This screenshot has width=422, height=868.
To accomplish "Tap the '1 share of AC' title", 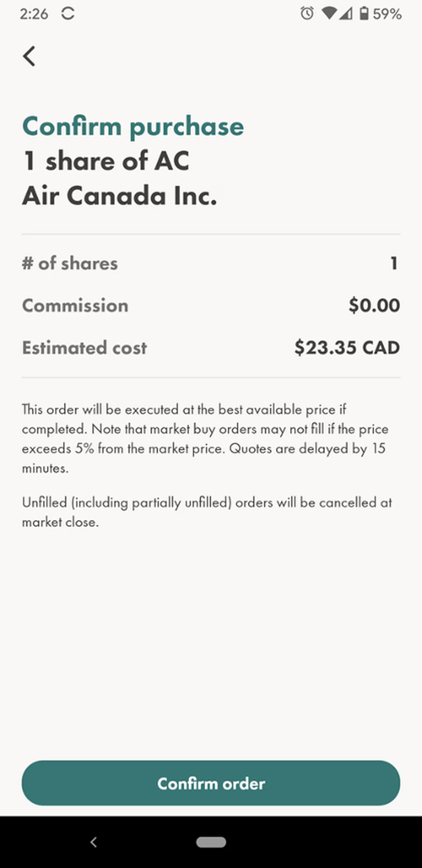I will 106,161.
